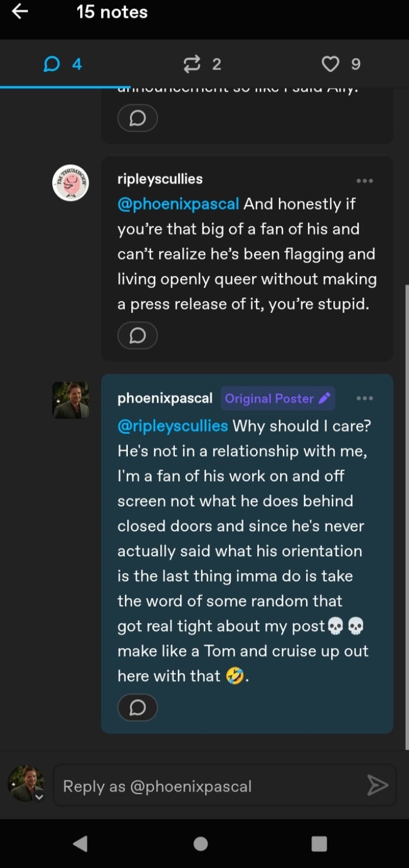
Task: Reply to phoenixpascal's comment
Action: [x=137, y=708]
